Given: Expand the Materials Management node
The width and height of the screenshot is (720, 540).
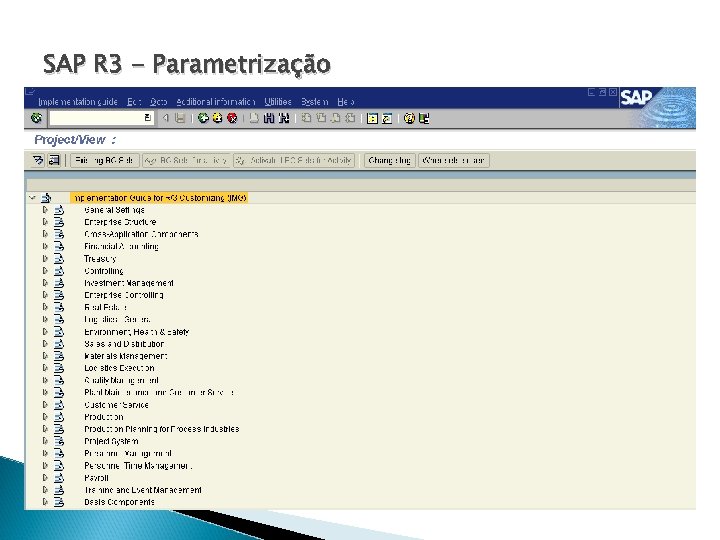Looking at the screenshot, I should coord(45,356).
